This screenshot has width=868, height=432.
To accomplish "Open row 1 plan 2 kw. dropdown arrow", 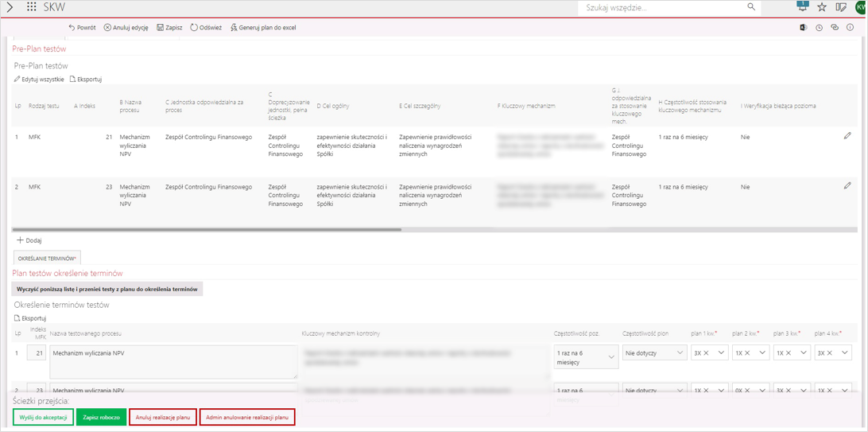I will pyautogui.click(x=762, y=352).
